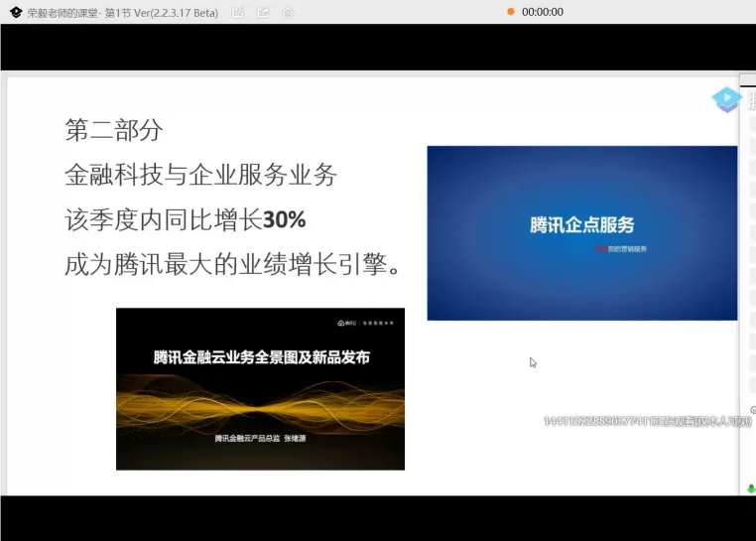The width and height of the screenshot is (756, 541).
Task: Click the line 成为腾讯最大的业绩增长引擎。
Action: 232,265
